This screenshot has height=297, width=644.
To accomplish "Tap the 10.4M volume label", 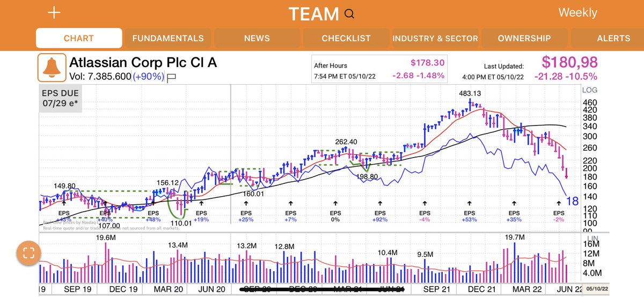I will coord(387,252).
